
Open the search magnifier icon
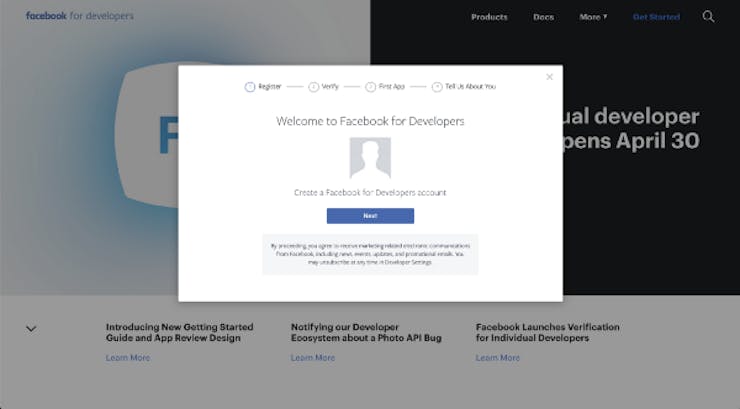[708, 17]
